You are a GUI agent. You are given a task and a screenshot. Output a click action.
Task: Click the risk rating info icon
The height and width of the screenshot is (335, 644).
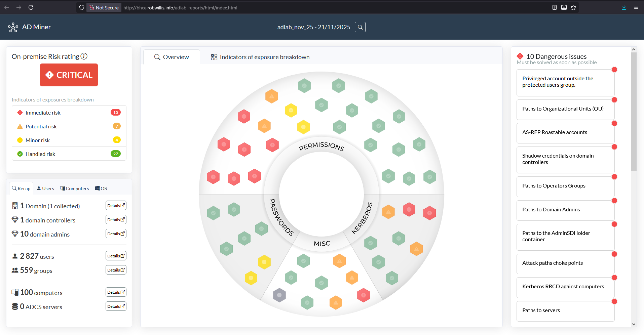click(84, 56)
